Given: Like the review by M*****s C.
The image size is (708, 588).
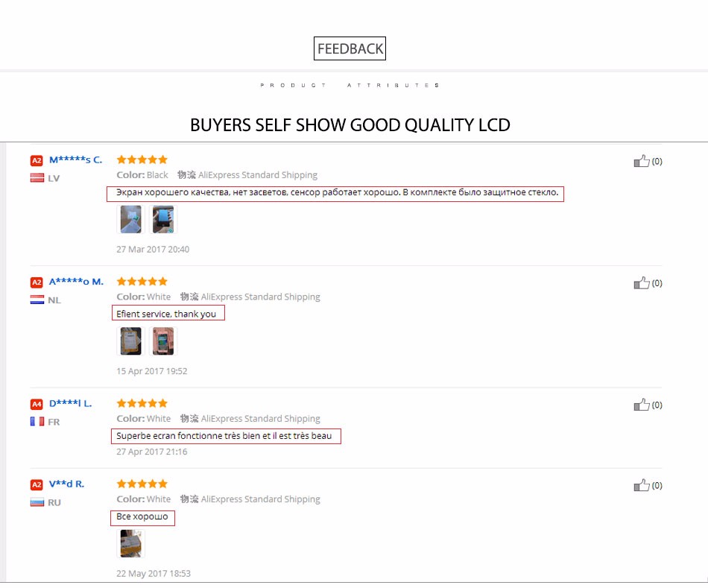Looking at the screenshot, I should 641,161.
